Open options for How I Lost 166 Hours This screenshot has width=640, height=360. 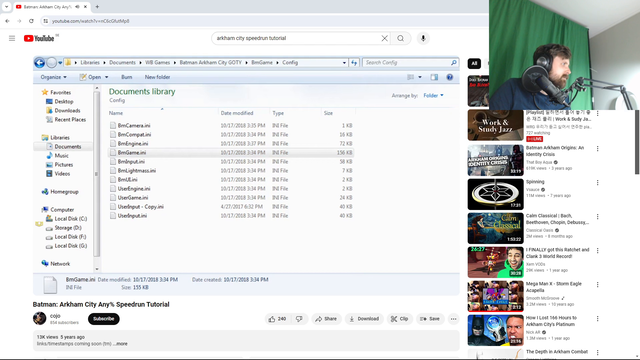coord(598,318)
